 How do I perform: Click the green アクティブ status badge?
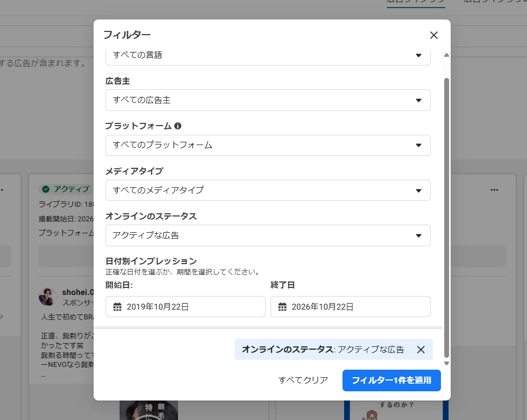pyautogui.click(x=66, y=189)
